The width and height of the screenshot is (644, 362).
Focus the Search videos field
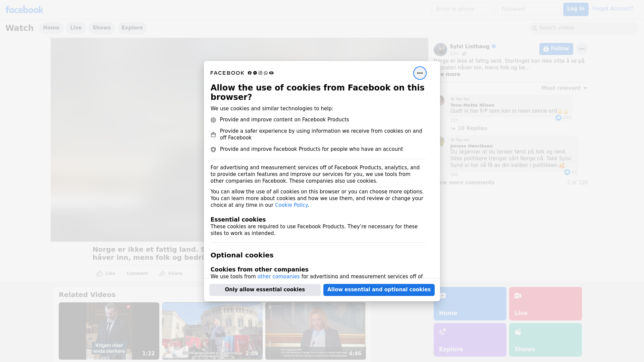[x=584, y=28]
